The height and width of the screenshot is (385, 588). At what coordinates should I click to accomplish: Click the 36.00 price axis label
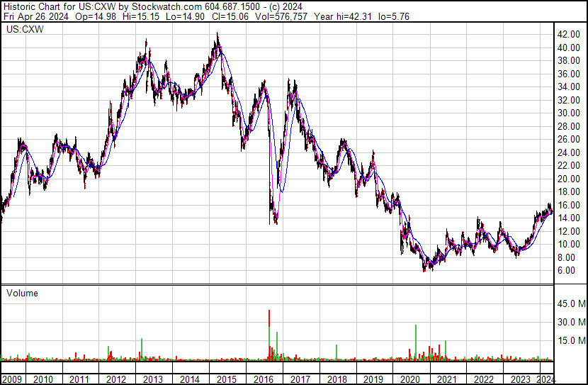point(569,74)
